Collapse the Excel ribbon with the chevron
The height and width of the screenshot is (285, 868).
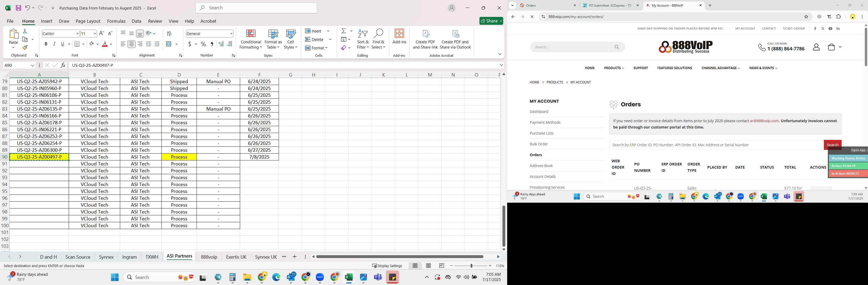(499, 54)
